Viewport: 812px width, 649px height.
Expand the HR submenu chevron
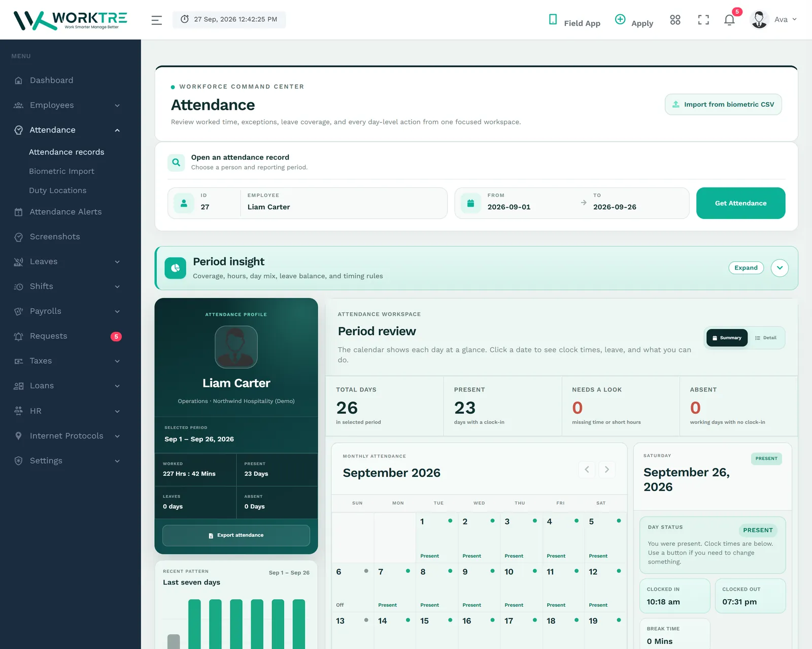[x=117, y=411]
